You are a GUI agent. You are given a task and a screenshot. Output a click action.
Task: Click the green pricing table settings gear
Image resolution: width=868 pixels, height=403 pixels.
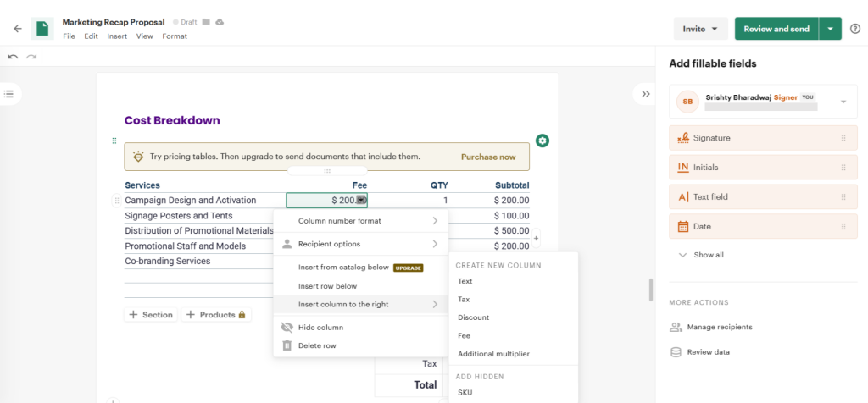(542, 141)
